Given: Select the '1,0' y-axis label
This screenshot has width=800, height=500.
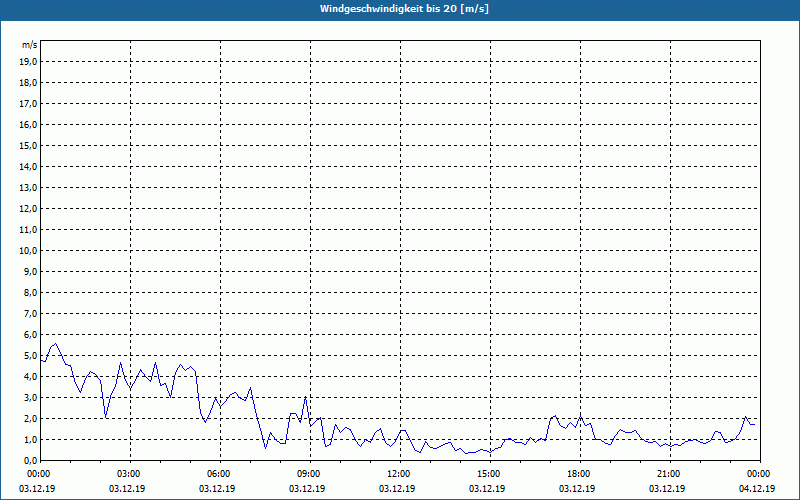Looking at the screenshot, I should tap(31, 439).
